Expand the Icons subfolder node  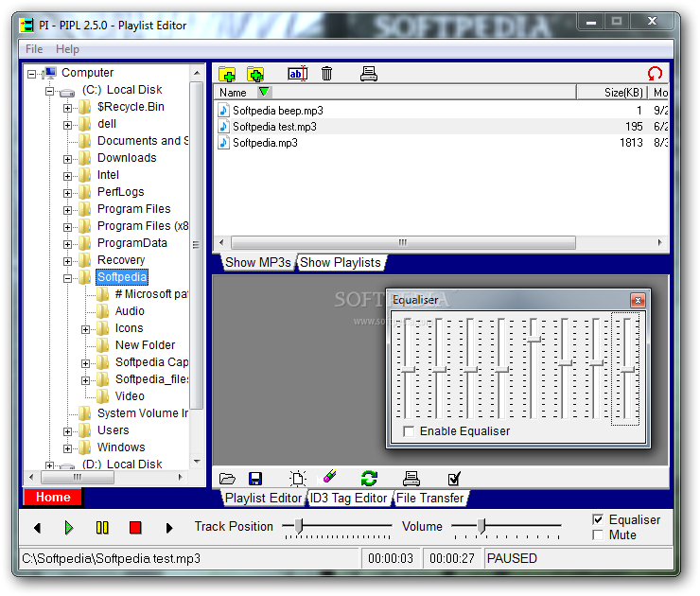(85, 329)
